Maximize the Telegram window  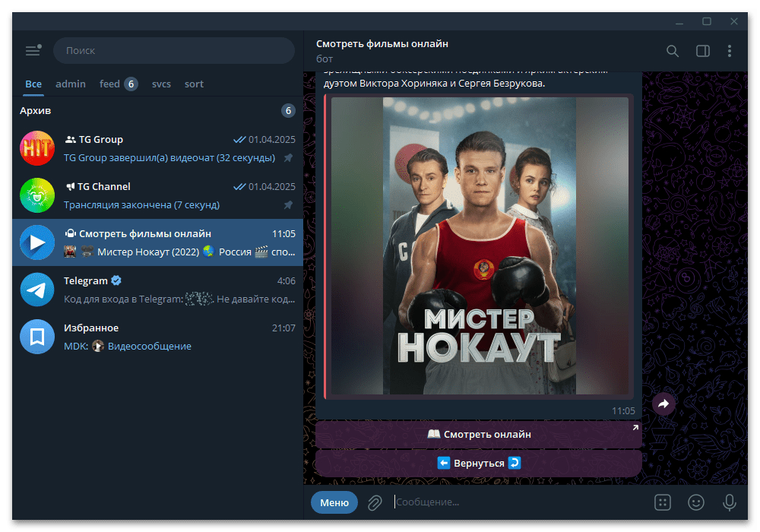707,22
